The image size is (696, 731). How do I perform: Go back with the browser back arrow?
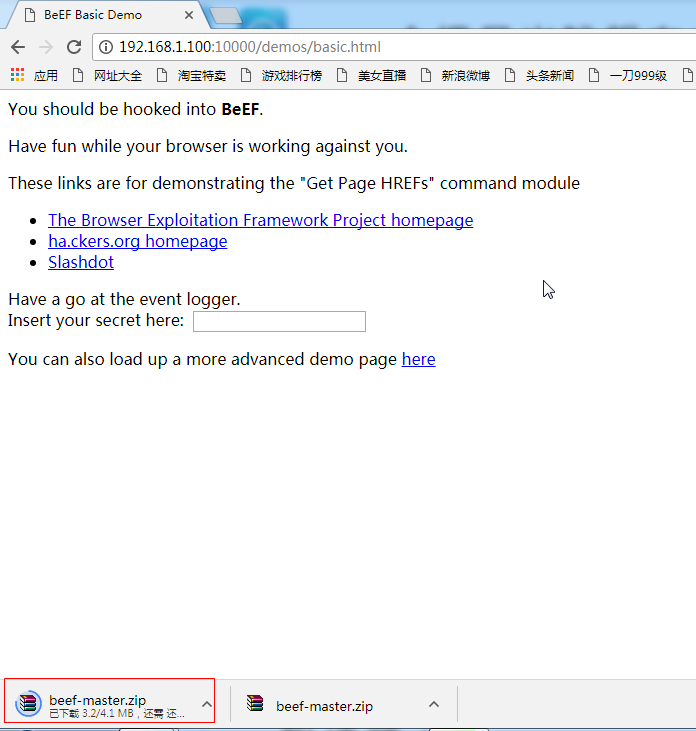[18, 47]
